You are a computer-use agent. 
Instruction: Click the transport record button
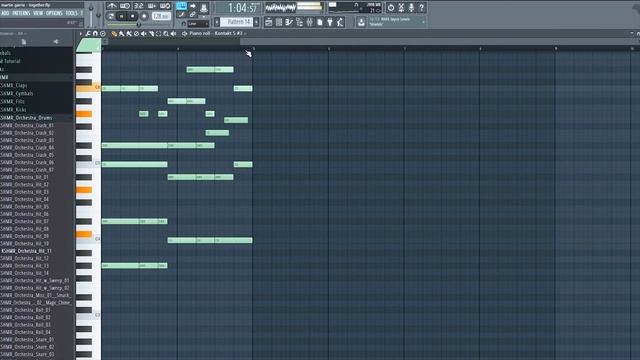coord(144,16)
